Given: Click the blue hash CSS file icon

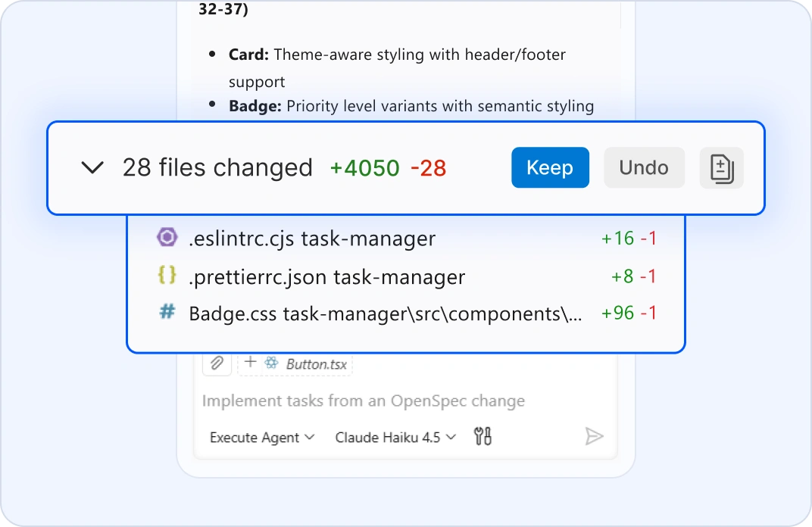Looking at the screenshot, I should point(167,312).
